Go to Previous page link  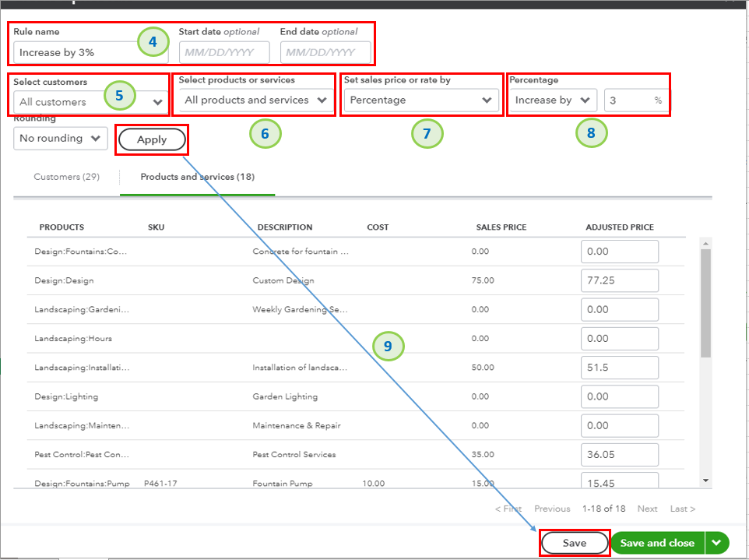coord(552,509)
